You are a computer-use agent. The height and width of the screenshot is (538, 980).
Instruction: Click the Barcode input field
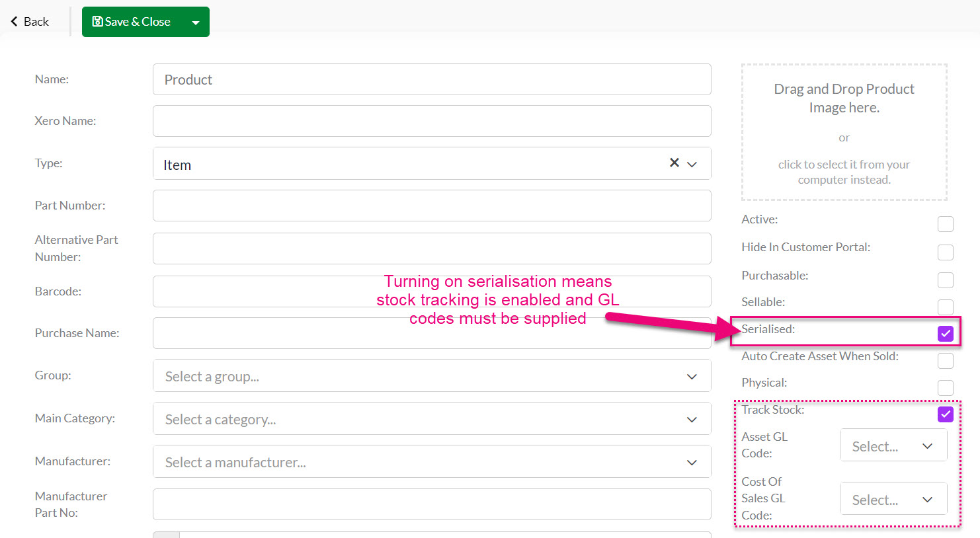432,291
